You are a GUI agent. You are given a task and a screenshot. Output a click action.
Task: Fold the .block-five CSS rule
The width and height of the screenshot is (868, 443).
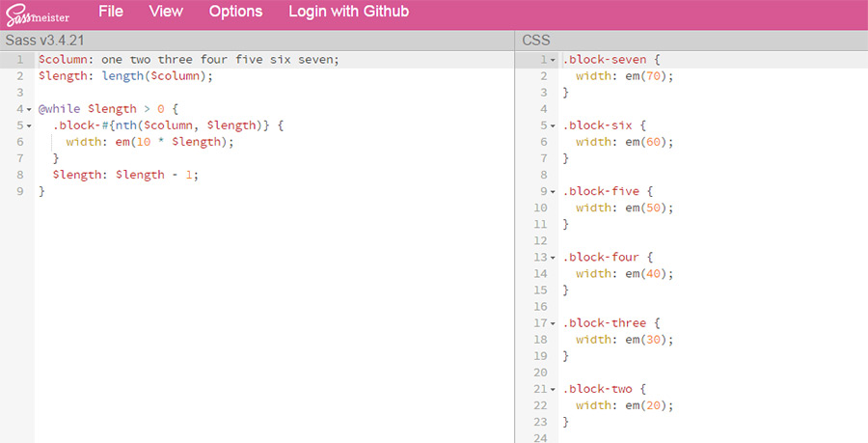(553, 191)
